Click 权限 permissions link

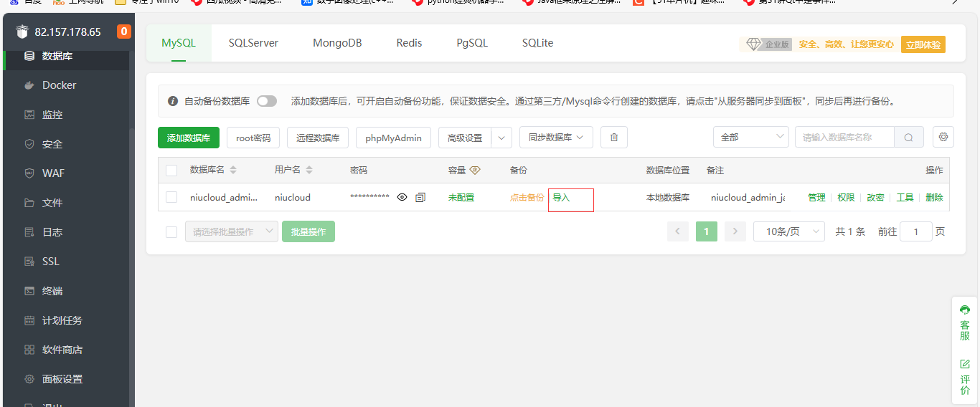pyautogui.click(x=846, y=197)
